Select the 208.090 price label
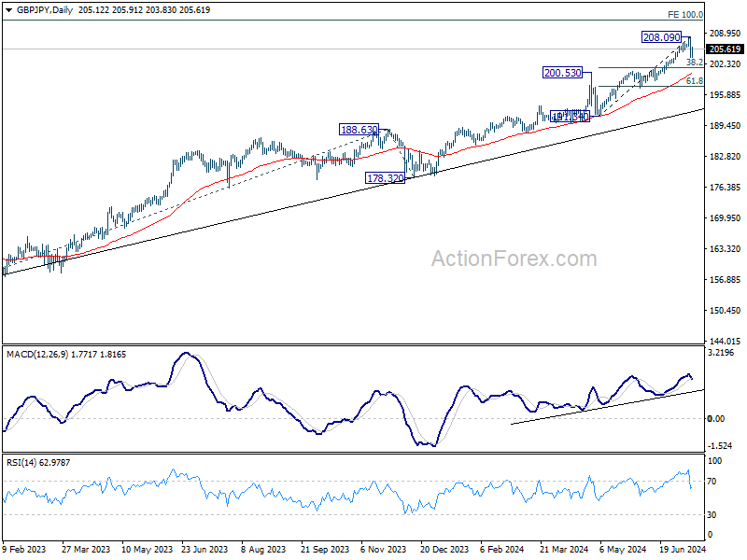 click(x=661, y=37)
